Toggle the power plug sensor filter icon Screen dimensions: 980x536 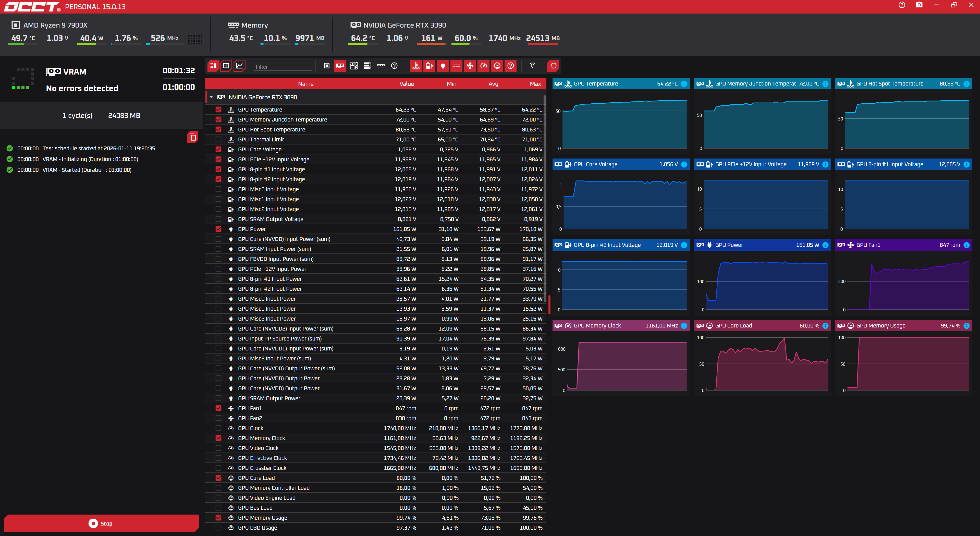pyautogui.click(x=443, y=66)
